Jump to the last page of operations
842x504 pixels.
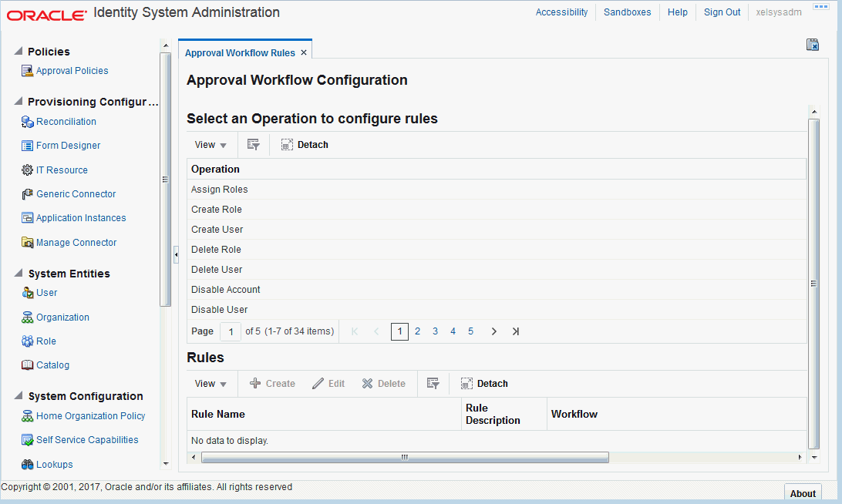[516, 331]
